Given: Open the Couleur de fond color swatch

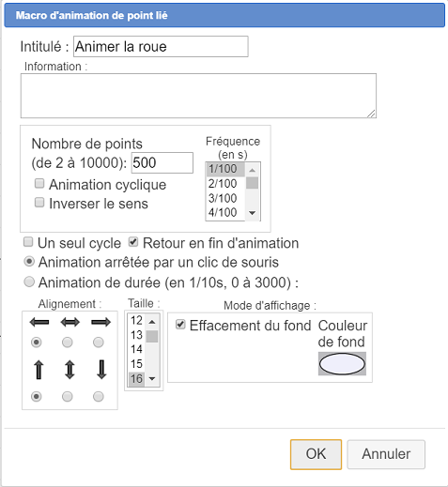Looking at the screenshot, I should pyautogui.click(x=342, y=364).
